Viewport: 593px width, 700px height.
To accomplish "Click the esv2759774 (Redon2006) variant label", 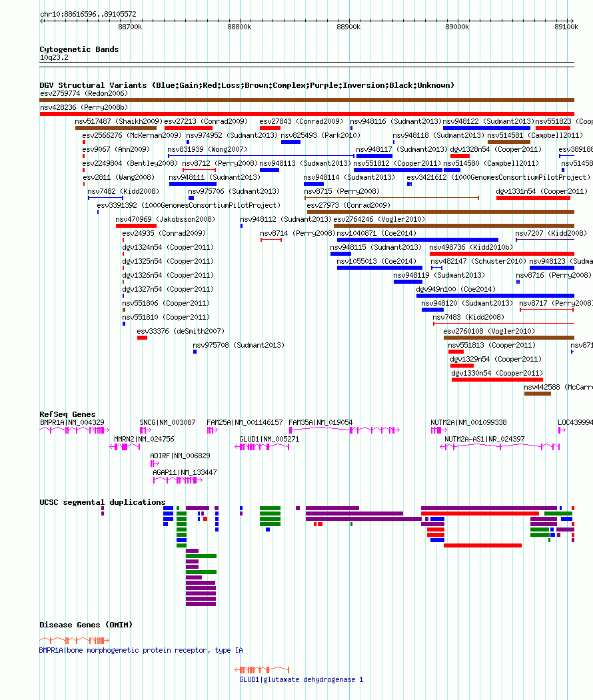I will [x=84, y=93].
